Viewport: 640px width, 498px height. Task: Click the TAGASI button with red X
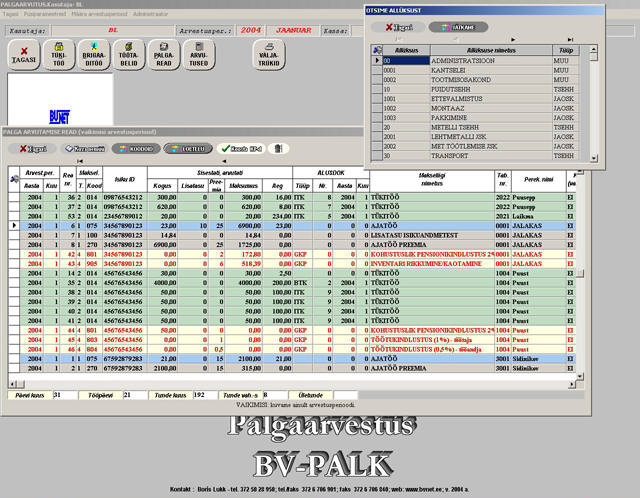pyautogui.click(x=24, y=55)
